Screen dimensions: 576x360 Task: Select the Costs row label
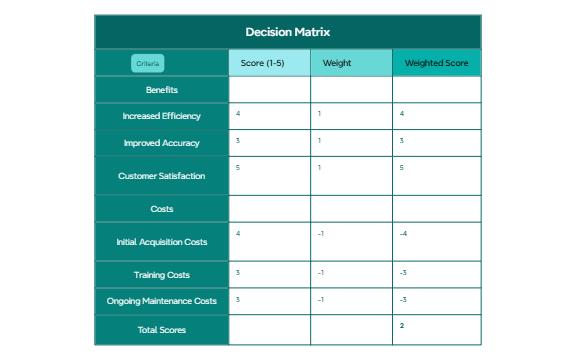point(162,209)
